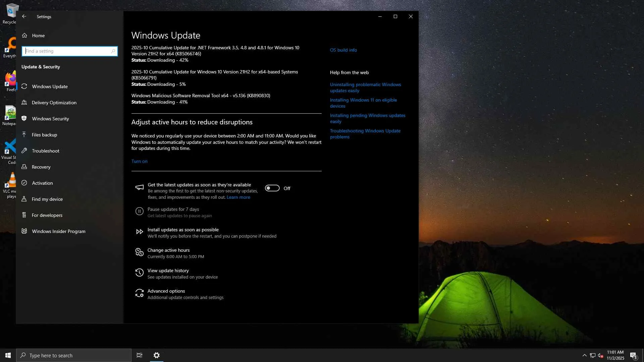Open Task View from the taskbar
644x362 pixels.
point(140,355)
